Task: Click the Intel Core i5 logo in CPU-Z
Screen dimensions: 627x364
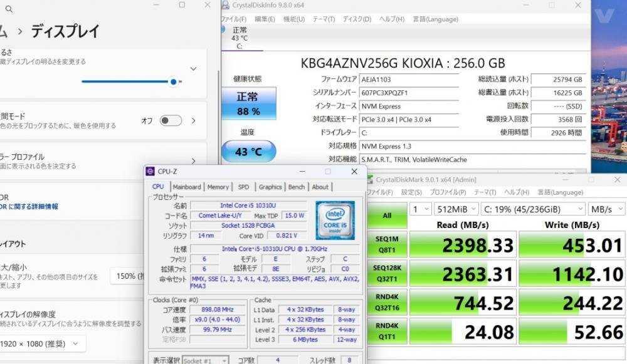Action: click(x=335, y=220)
